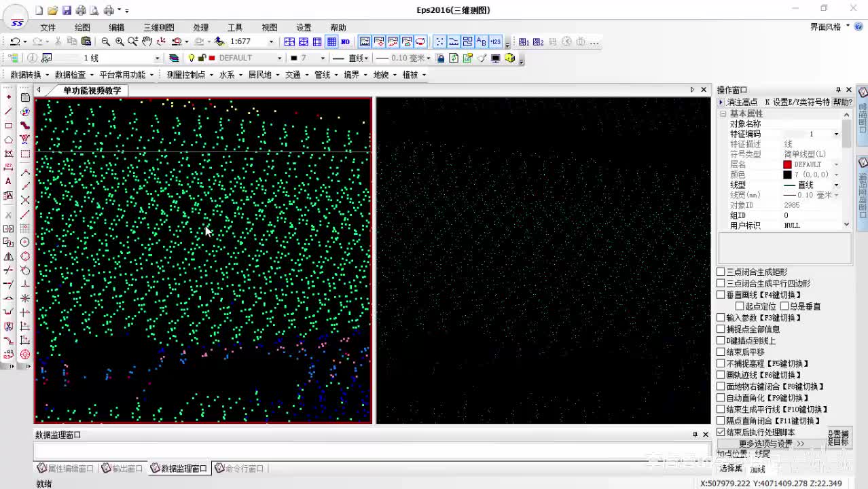Click the grid display toolbar icon

point(331,42)
